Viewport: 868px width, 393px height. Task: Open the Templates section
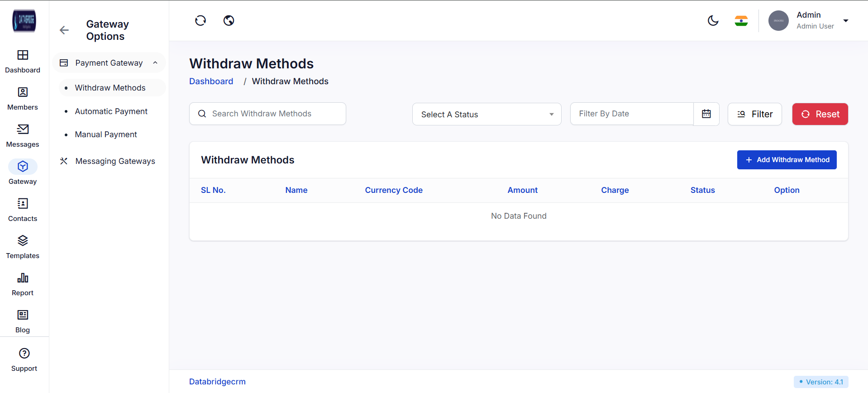click(23, 247)
